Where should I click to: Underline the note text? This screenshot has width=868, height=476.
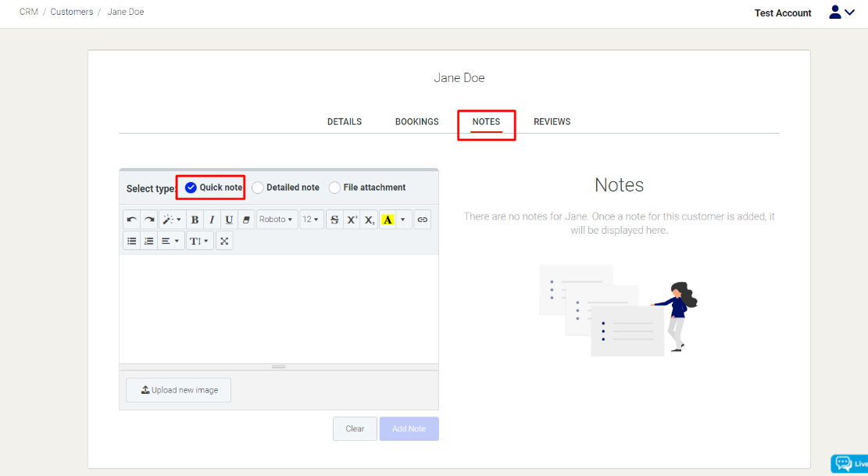click(228, 219)
